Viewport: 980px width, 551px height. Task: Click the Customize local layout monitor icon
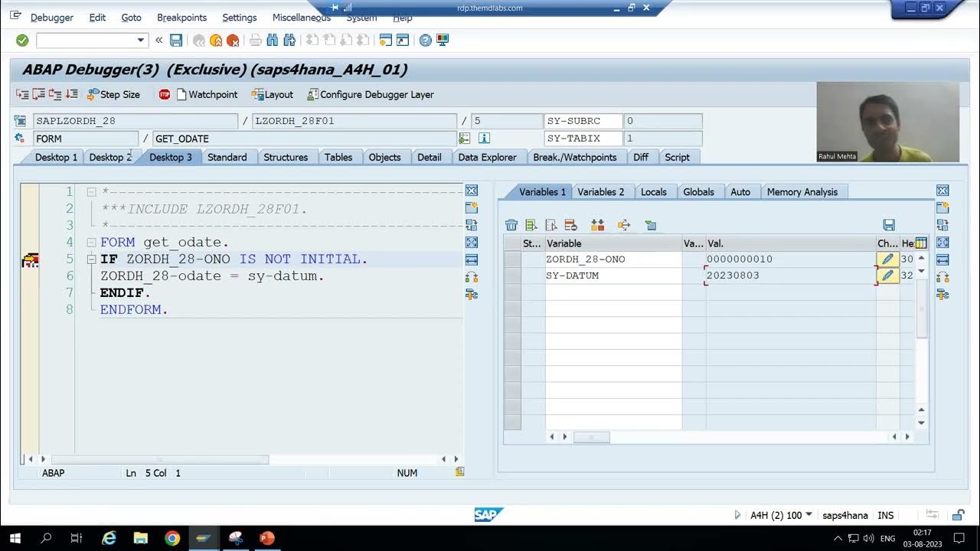point(443,41)
